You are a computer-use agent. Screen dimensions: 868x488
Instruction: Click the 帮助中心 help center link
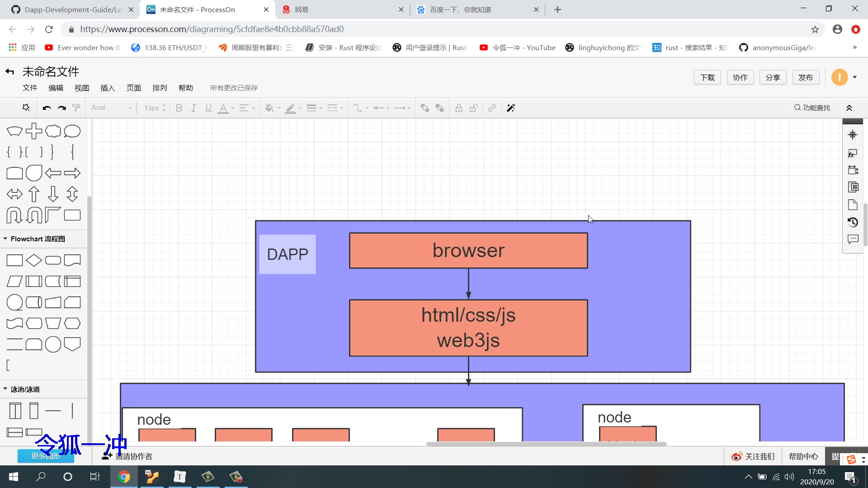(x=803, y=456)
